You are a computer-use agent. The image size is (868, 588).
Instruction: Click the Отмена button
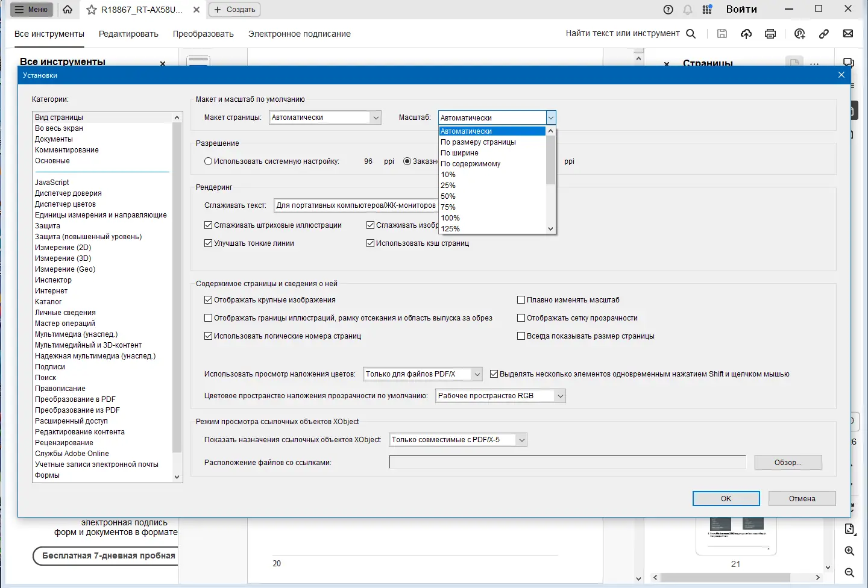click(802, 499)
